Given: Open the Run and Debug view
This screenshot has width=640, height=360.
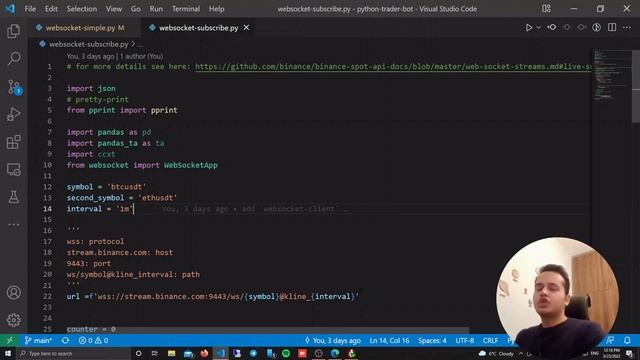Looking at the screenshot, I should 13,115.
